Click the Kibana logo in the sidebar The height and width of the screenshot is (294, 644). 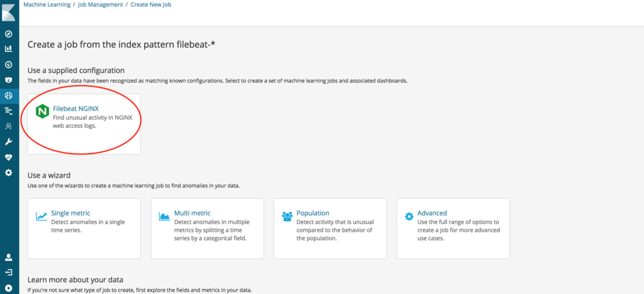click(8, 13)
